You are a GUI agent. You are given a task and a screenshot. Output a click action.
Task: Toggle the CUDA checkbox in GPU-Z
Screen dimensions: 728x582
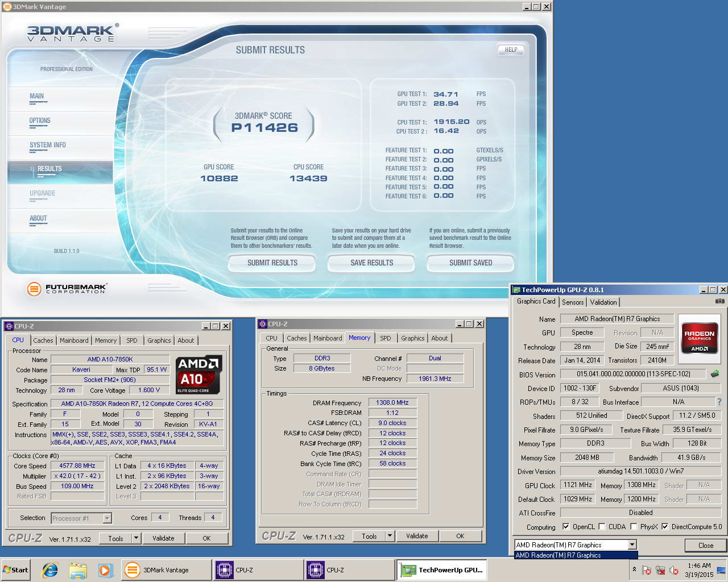coord(602,526)
